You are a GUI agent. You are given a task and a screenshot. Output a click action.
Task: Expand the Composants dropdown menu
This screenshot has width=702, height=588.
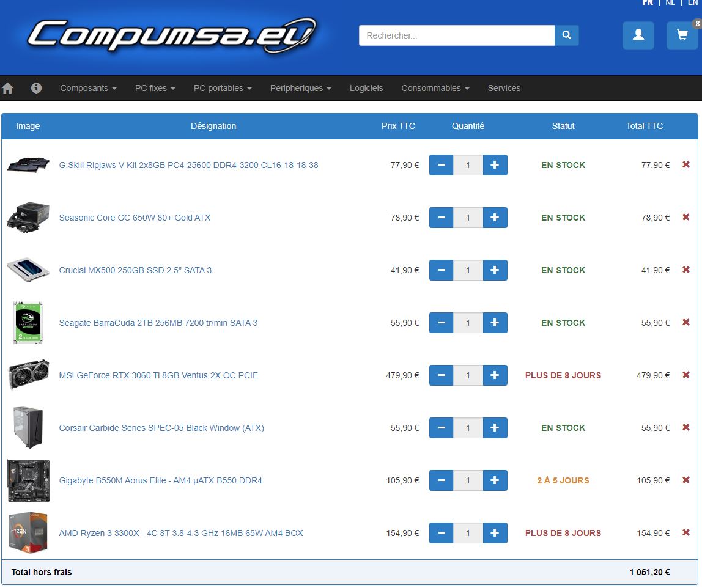click(x=88, y=88)
